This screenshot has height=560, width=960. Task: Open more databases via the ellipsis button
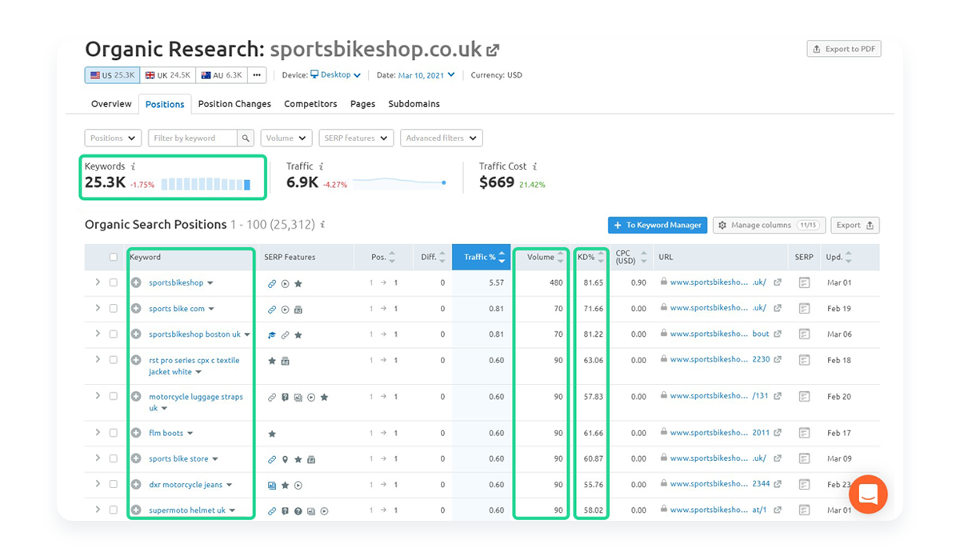click(x=256, y=75)
